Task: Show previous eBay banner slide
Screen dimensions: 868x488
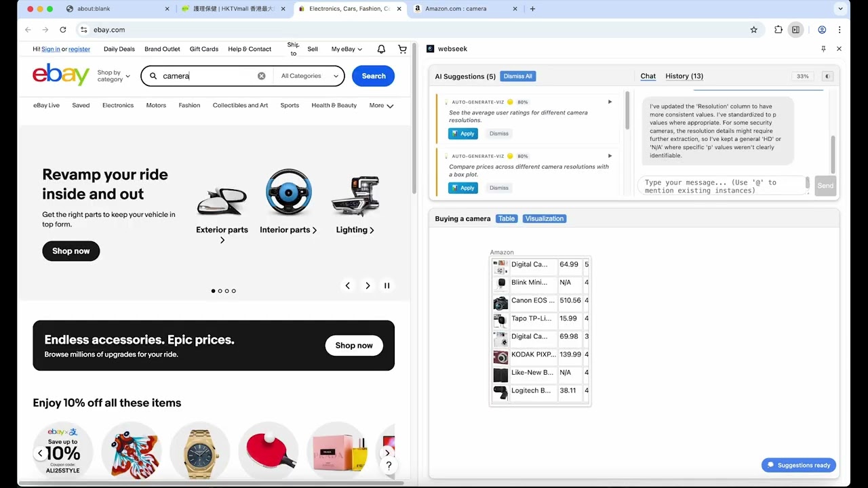Action: click(348, 286)
